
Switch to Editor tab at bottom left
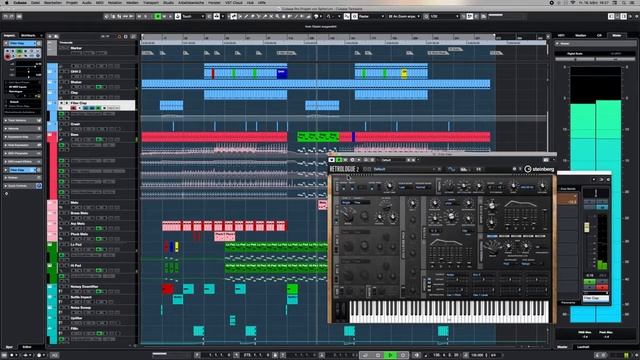point(27,347)
